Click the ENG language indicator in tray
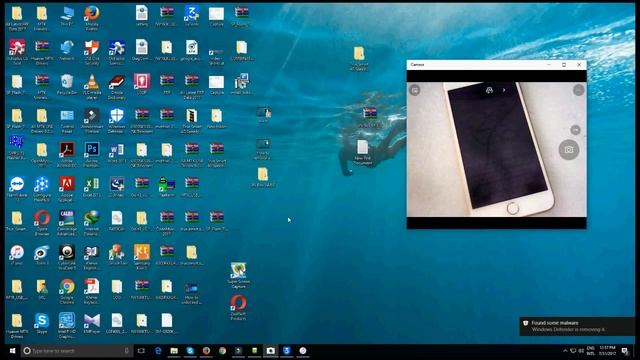640x360 pixels. tap(590, 351)
